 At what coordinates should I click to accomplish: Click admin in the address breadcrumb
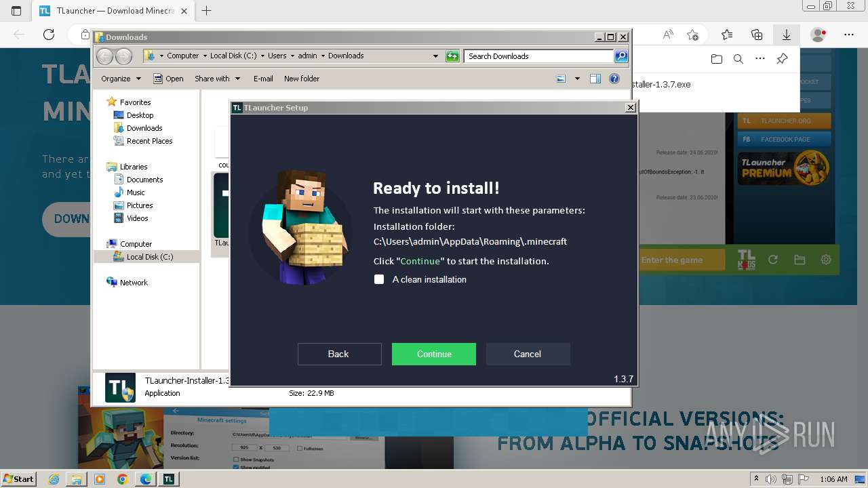click(x=307, y=56)
